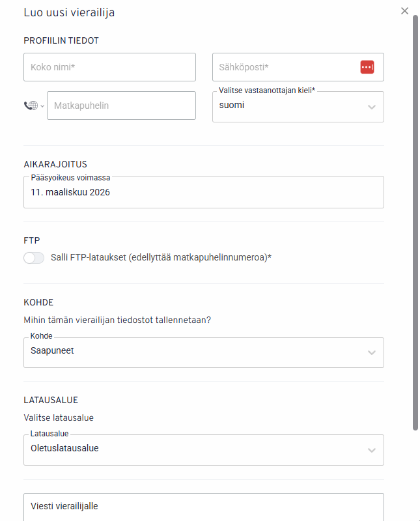Viewport: 420px width, 521px height.
Task: Expand the recipient language chevron
Action: 372,107
